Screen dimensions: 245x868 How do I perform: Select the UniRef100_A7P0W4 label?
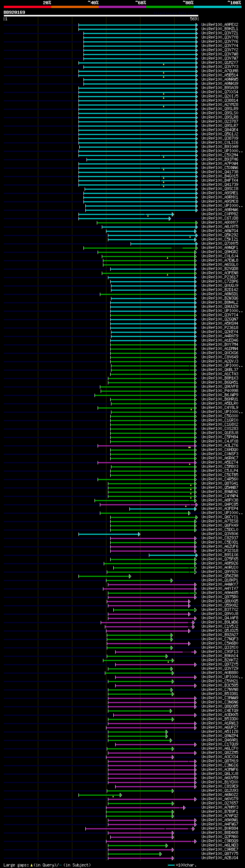pos(220,163)
